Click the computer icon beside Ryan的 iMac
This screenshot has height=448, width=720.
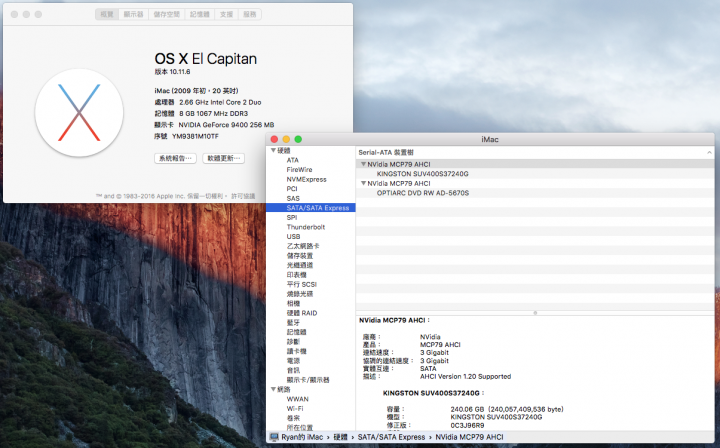(x=274, y=437)
